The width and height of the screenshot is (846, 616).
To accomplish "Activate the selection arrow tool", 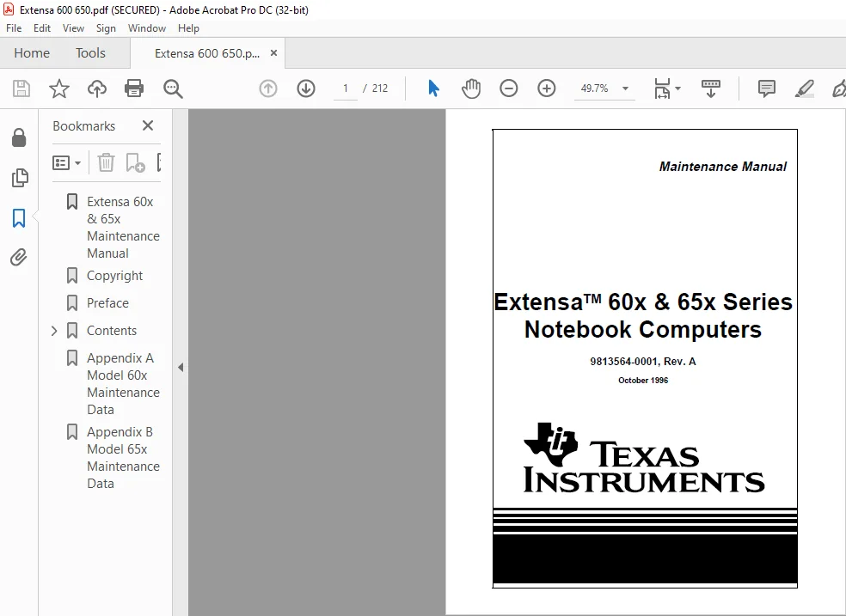I will (433, 88).
